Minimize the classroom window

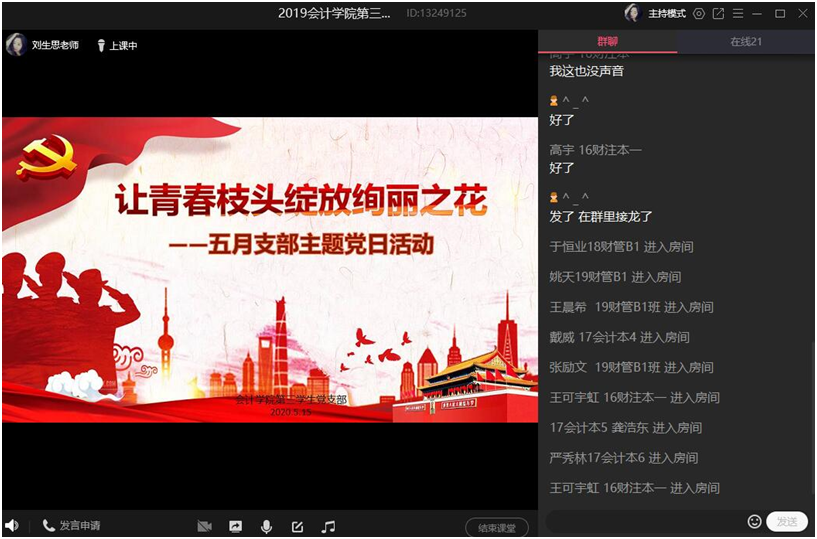pyautogui.click(x=757, y=14)
